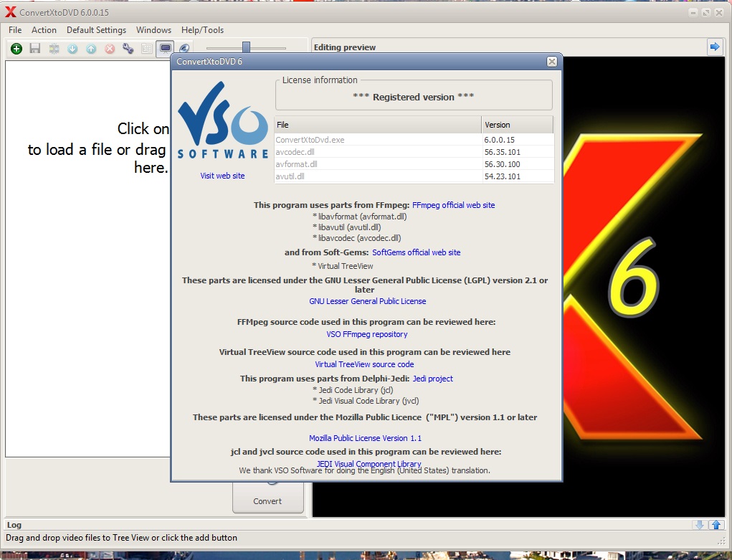
Task: Click the VSO Software logo
Action: (223, 120)
